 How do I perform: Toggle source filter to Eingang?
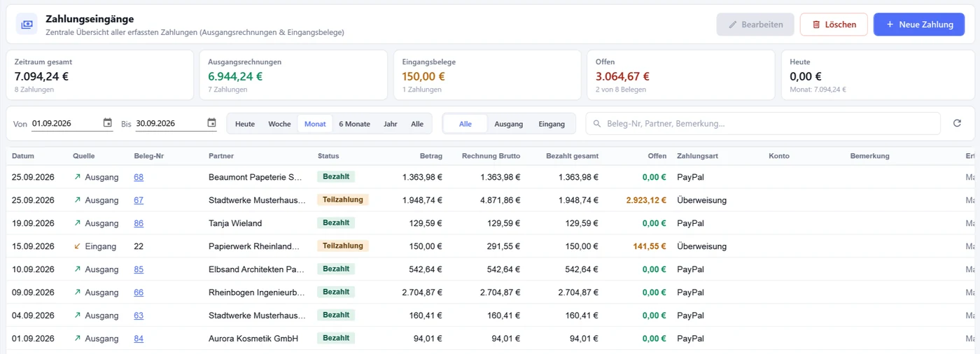point(552,124)
